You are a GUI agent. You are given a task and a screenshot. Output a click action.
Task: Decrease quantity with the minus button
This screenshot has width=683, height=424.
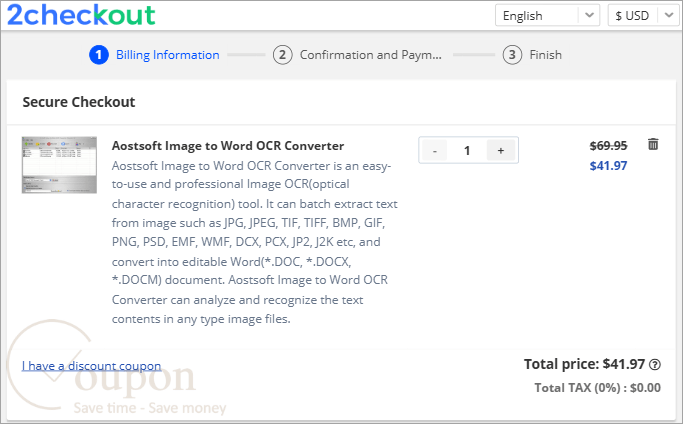point(434,150)
